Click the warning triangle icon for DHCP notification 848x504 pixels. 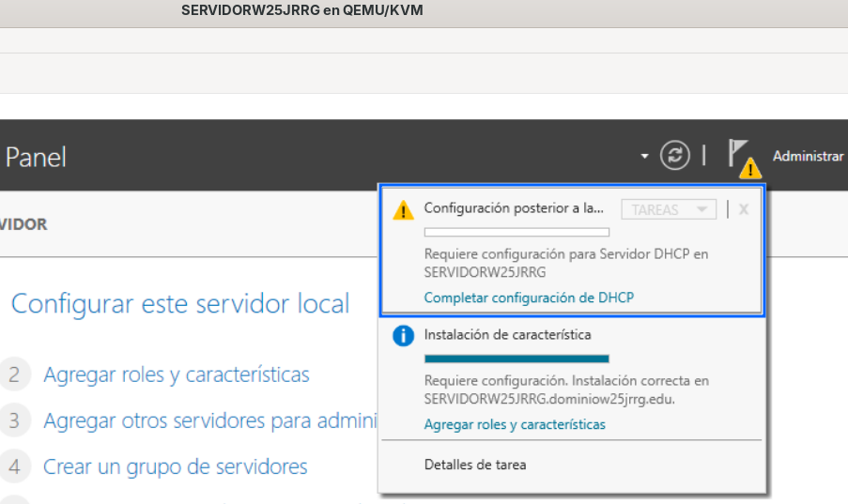pyautogui.click(x=403, y=210)
